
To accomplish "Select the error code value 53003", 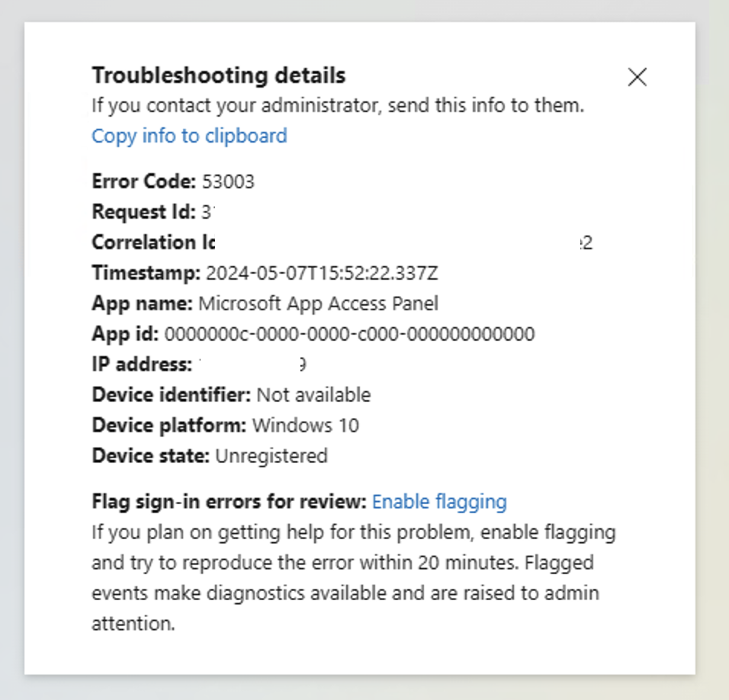I will click(x=228, y=181).
